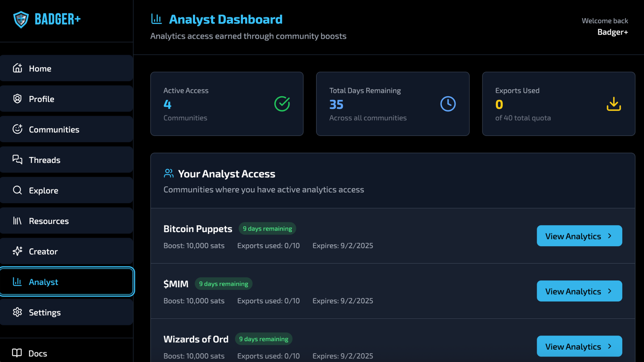Screen dimensions: 644x362
Task: Click the Communities smiley icon
Action: tap(17, 129)
